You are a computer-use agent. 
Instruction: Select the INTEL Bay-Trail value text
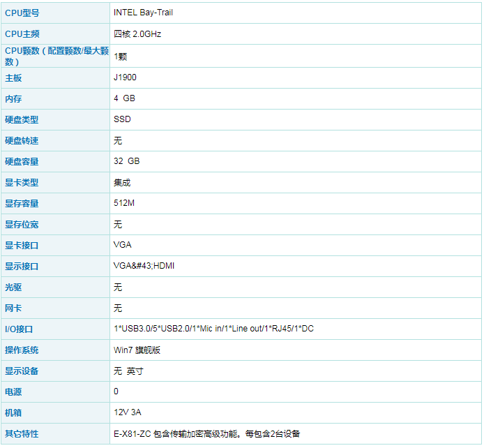coord(143,13)
